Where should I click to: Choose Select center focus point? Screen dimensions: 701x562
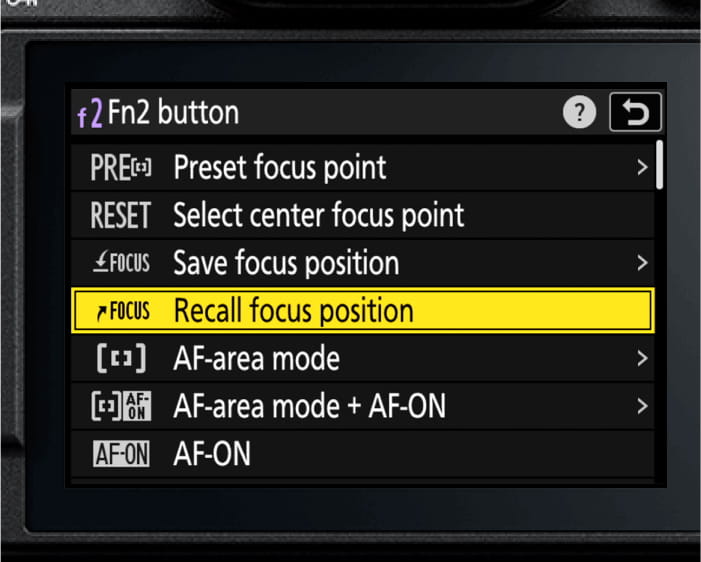(318, 215)
